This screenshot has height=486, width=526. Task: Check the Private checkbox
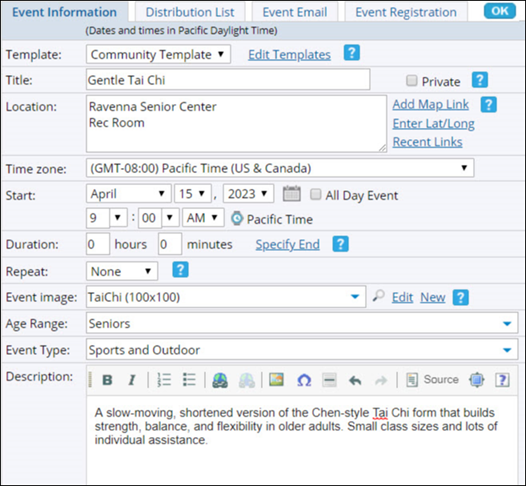pos(412,80)
